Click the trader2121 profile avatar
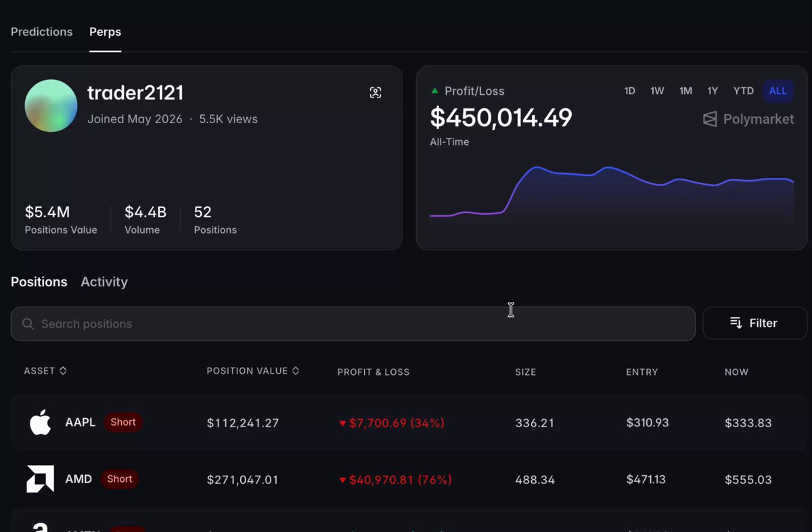The image size is (812, 532). click(51, 106)
